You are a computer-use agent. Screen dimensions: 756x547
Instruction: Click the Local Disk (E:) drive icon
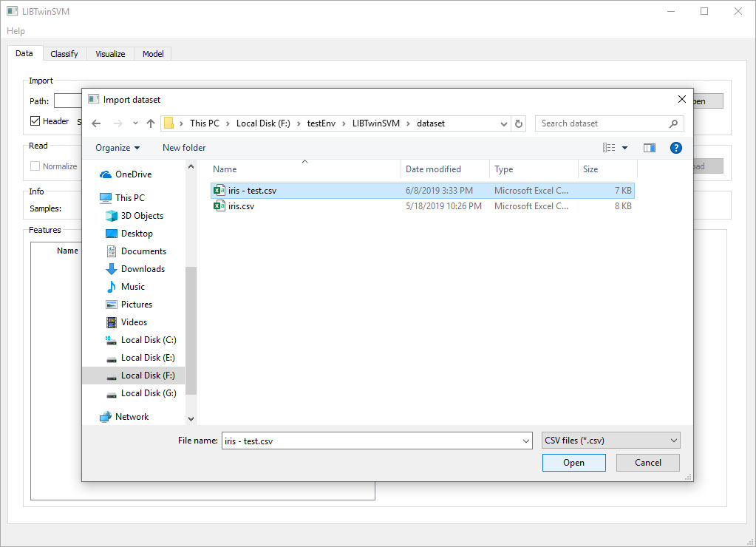point(112,359)
